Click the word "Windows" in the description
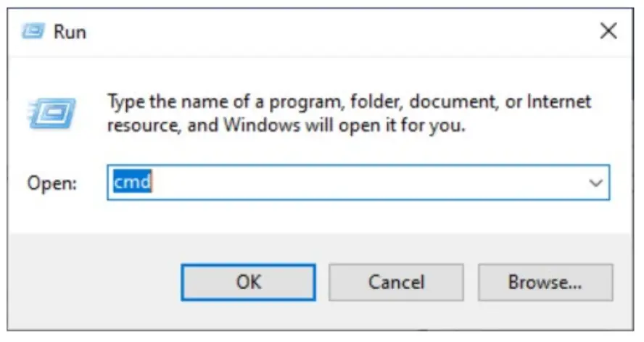The image size is (644, 342). click(255, 125)
